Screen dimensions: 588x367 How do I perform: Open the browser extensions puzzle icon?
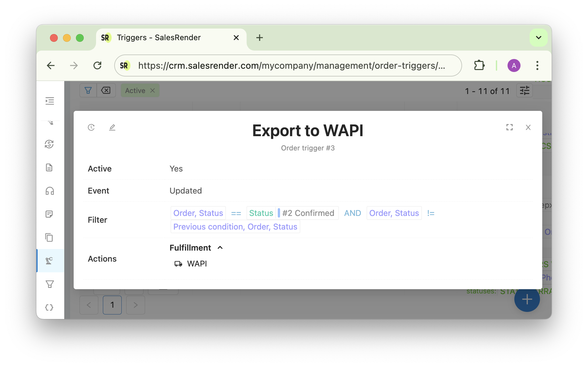tap(479, 65)
